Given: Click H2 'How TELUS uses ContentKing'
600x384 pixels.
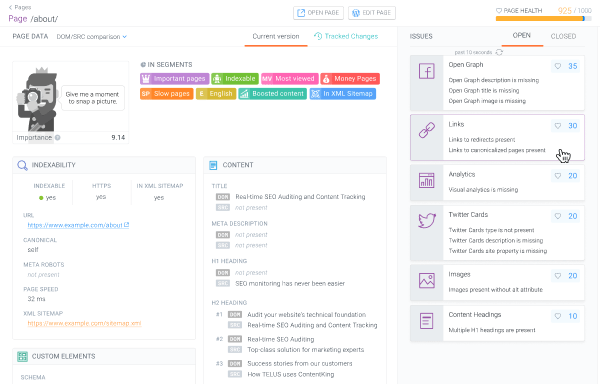Looking at the screenshot, I should coord(291,374).
